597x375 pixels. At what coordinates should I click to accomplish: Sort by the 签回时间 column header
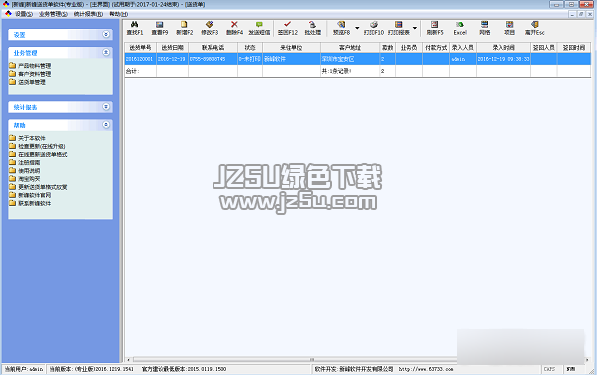click(574, 48)
